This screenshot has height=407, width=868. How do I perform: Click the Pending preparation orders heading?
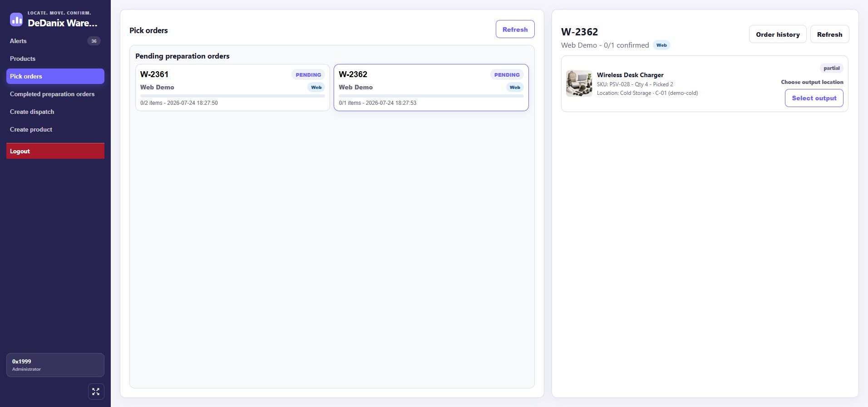click(x=182, y=56)
